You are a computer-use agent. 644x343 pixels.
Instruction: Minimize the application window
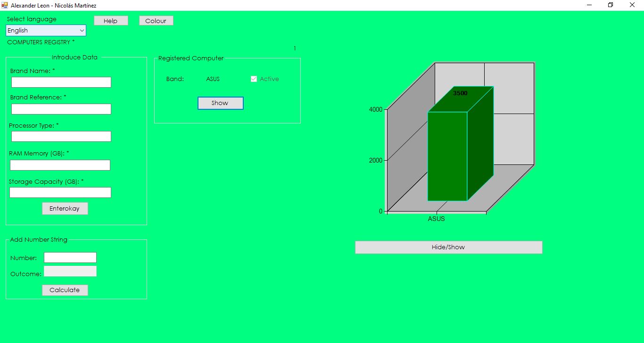[589, 5]
